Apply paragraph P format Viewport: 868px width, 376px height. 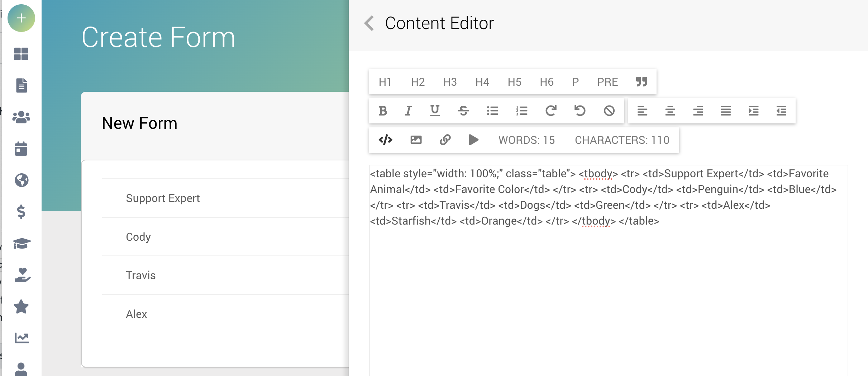point(575,82)
